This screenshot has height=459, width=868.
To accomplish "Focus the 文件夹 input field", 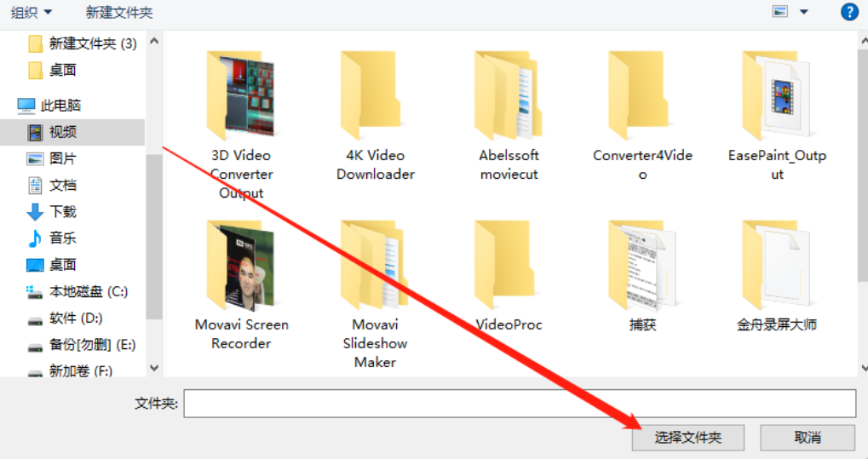I will (x=520, y=404).
